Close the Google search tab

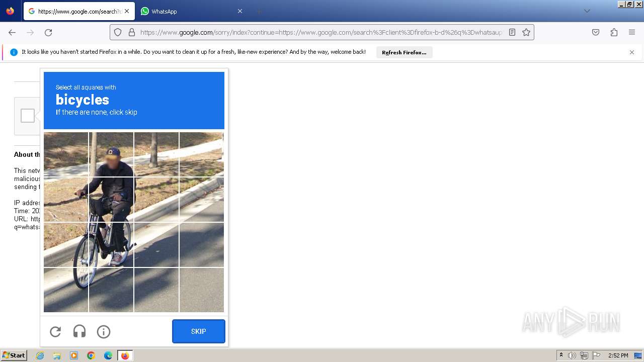126,11
